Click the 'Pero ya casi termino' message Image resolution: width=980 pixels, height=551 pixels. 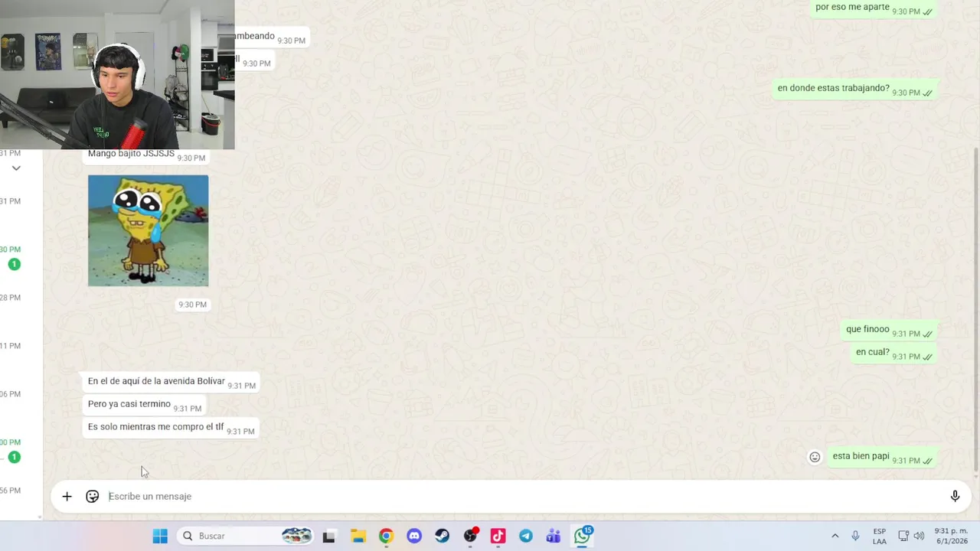click(144, 405)
